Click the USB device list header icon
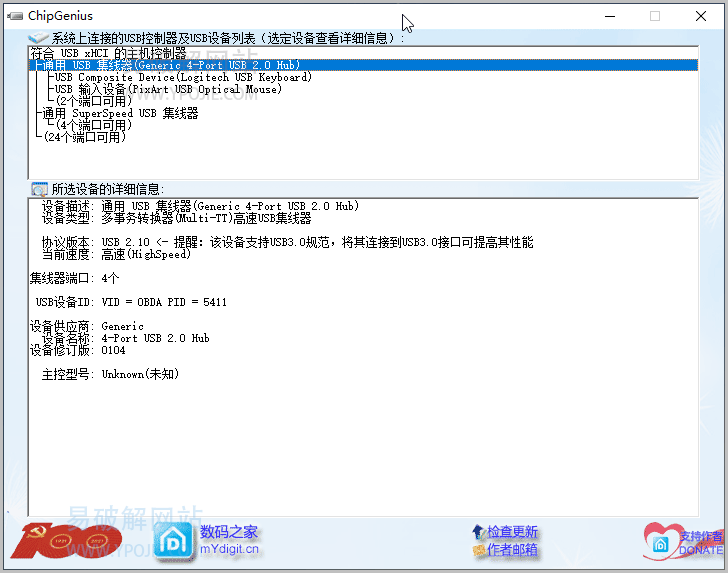Screen dimensions: 728x573 [x=39, y=38]
